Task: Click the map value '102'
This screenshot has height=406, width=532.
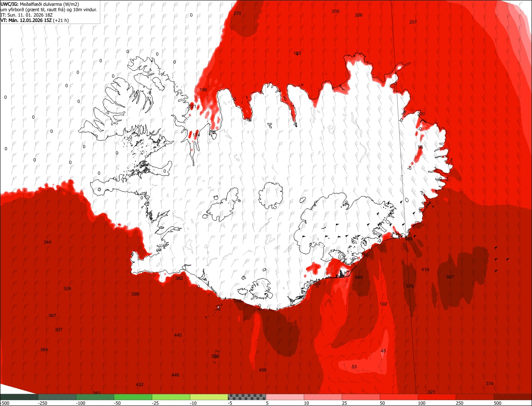Action: (x=383, y=304)
